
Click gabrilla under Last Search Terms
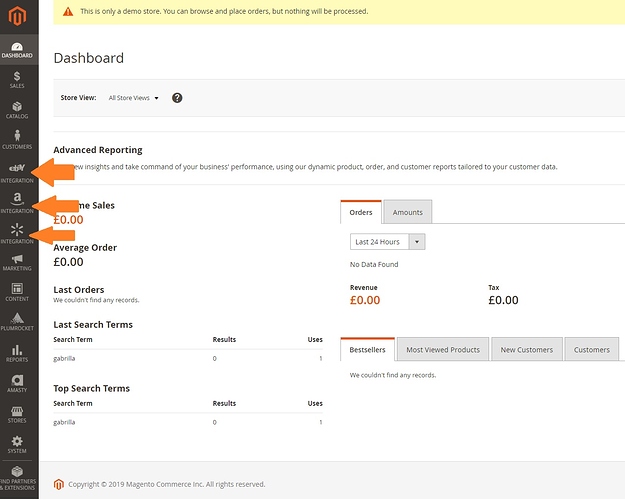click(x=64, y=358)
